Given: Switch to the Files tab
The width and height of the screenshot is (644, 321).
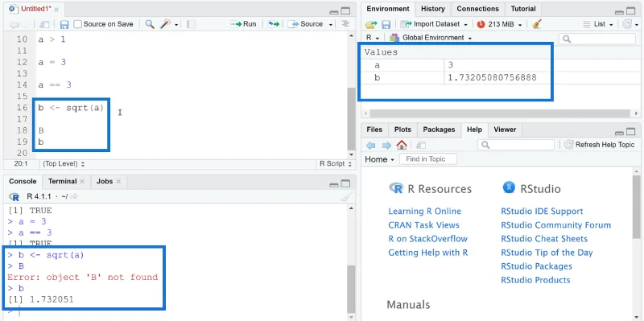Looking at the screenshot, I should (374, 130).
